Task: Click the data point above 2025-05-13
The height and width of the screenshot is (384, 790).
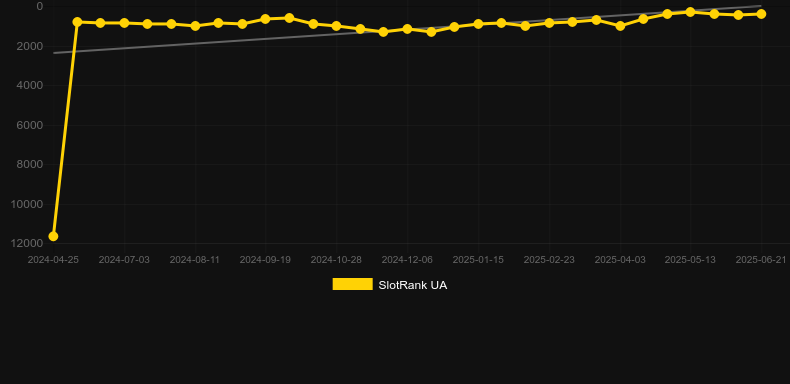Action: (690, 12)
